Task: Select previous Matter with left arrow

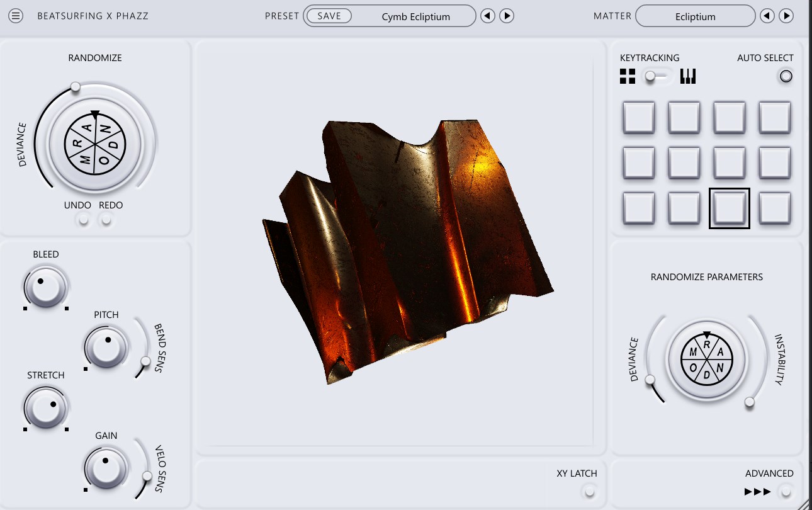Action: click(767, 16)
